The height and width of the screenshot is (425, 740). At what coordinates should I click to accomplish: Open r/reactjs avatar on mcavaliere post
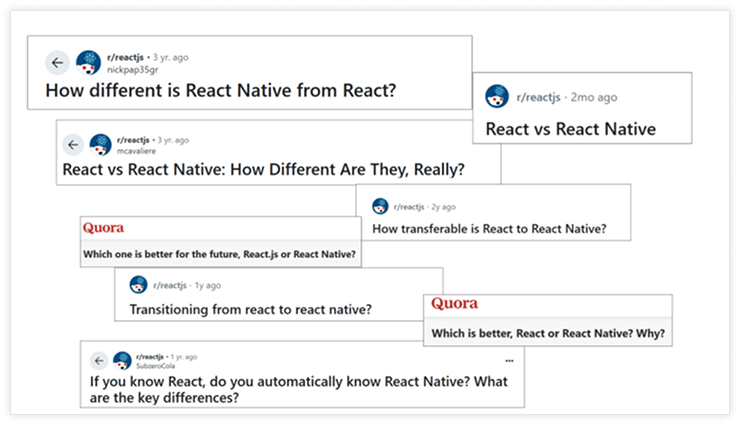tap(101, 144)
